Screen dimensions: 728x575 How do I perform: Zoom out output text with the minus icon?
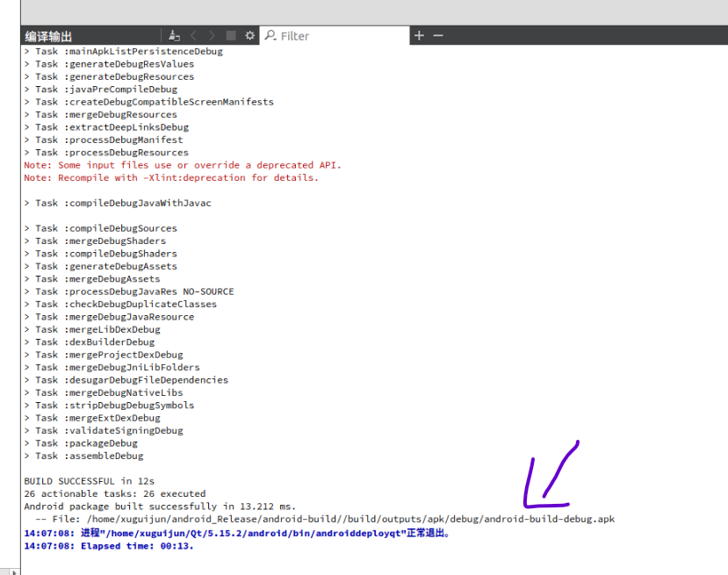pos(437,35)
